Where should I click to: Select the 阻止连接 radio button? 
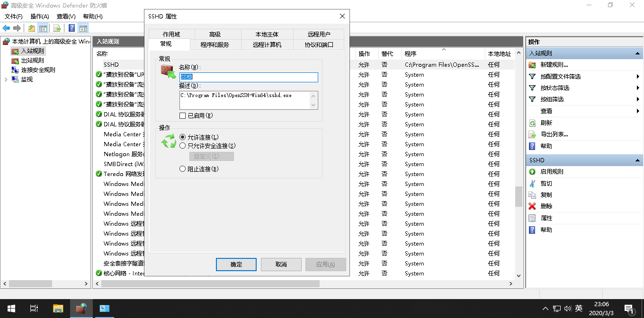(x=183, y=169)
